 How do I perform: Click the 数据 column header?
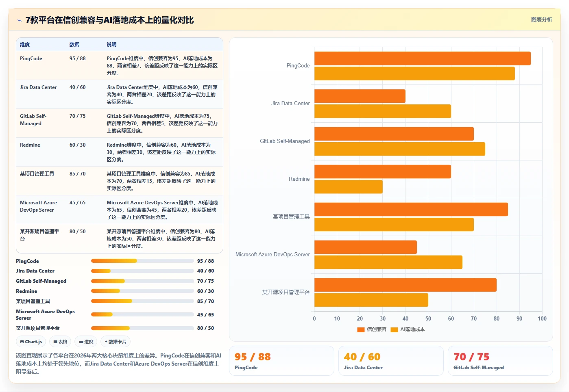(74, 45)
